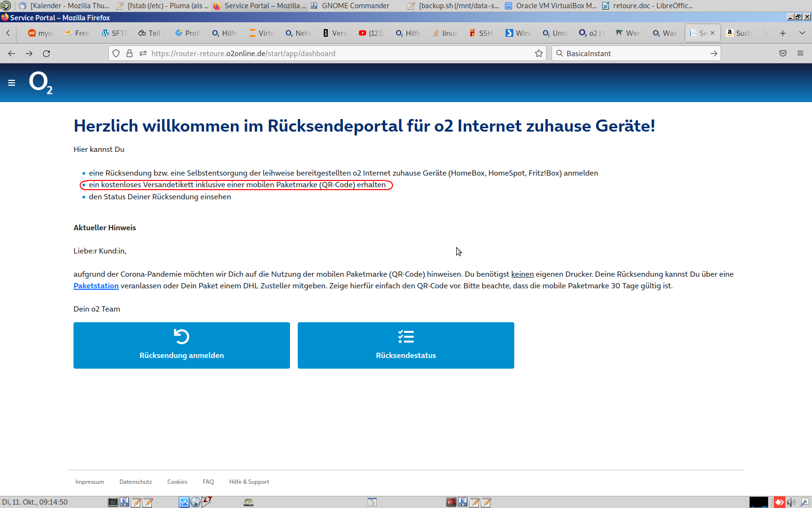812x508 pixels.
Task: Open Datenschutz footer link
Action: point(136,482)
